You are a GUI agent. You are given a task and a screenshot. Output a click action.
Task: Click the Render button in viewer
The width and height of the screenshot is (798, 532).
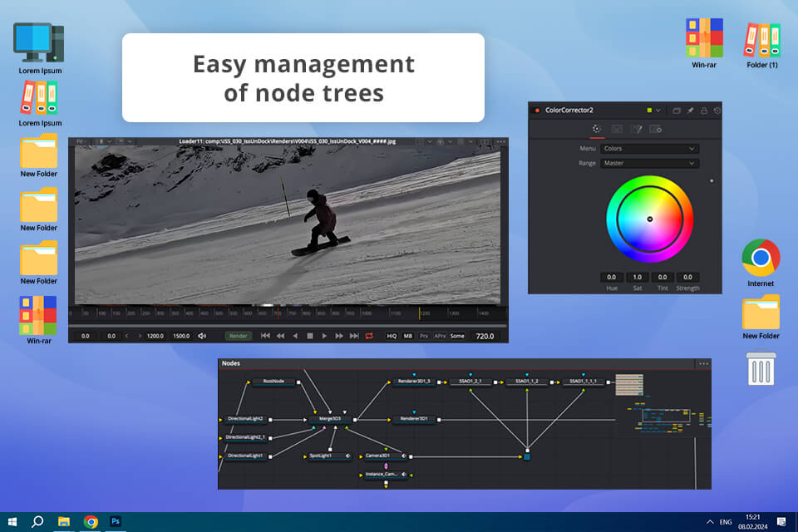click(239, 336)
